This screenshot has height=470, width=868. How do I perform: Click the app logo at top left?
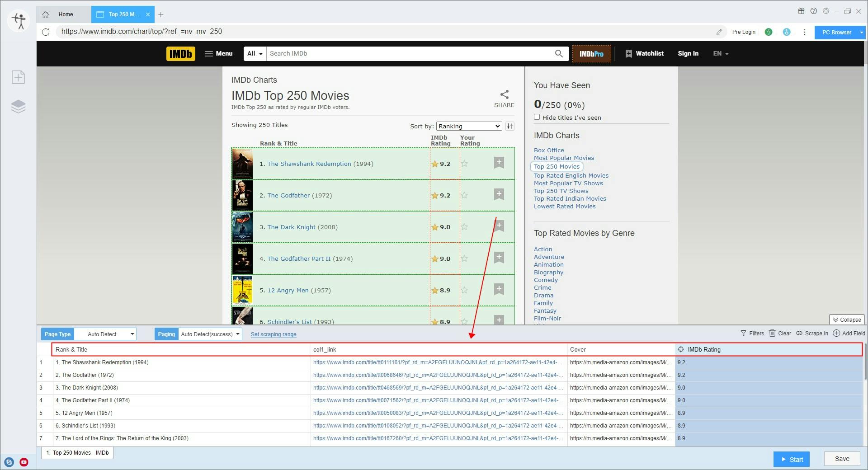[x=19, y=21]
